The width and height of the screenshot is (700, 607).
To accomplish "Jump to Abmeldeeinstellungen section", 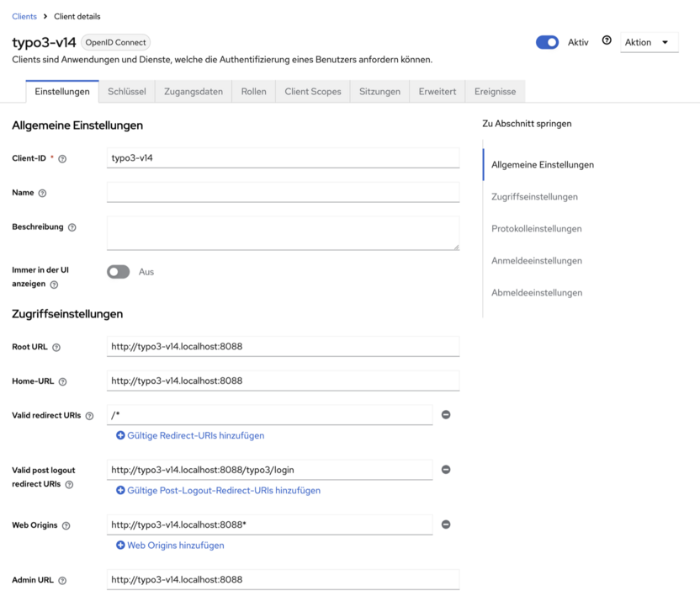I will click(537, 293).
